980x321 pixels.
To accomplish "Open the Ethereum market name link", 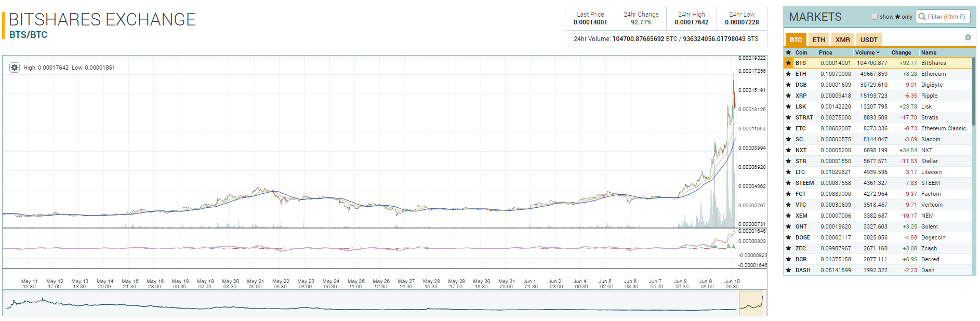I will pyautogui.click(x=934, y=74).
